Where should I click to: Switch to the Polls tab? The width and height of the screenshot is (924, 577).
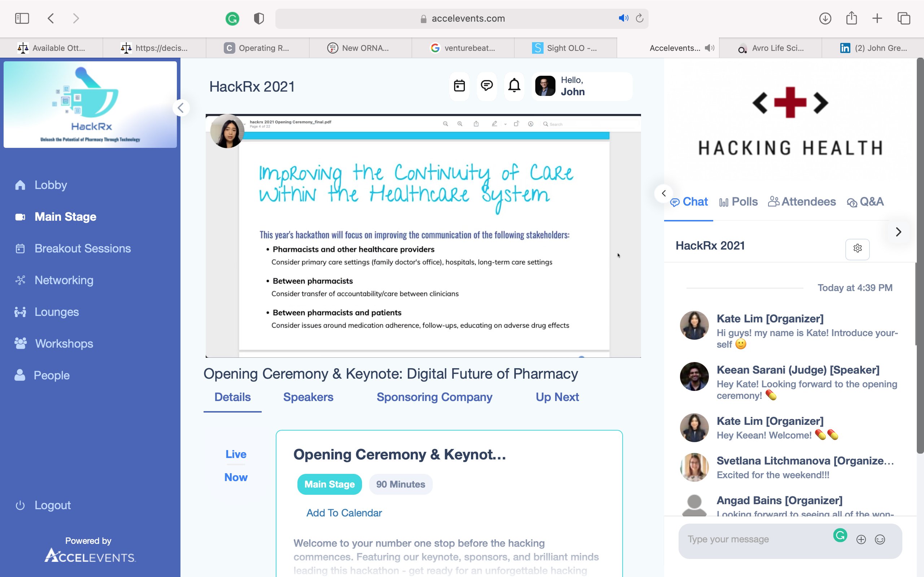pos(738,202)
